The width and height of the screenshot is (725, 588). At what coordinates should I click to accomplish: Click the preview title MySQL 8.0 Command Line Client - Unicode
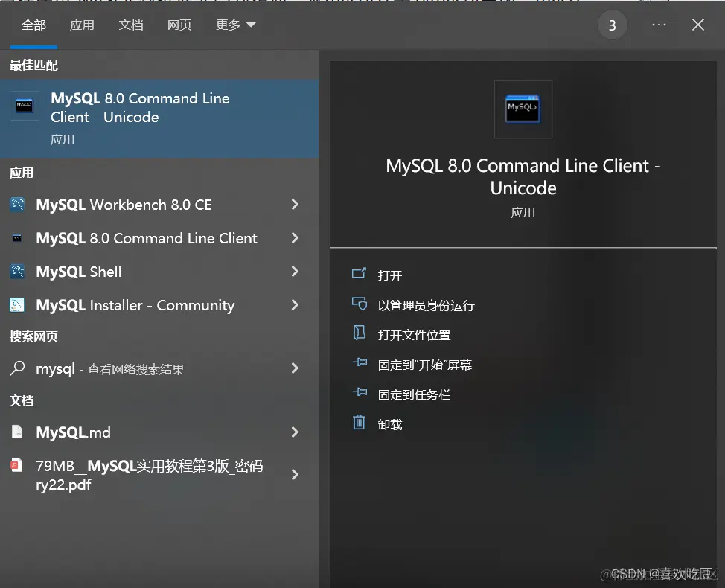pos(523,176)
